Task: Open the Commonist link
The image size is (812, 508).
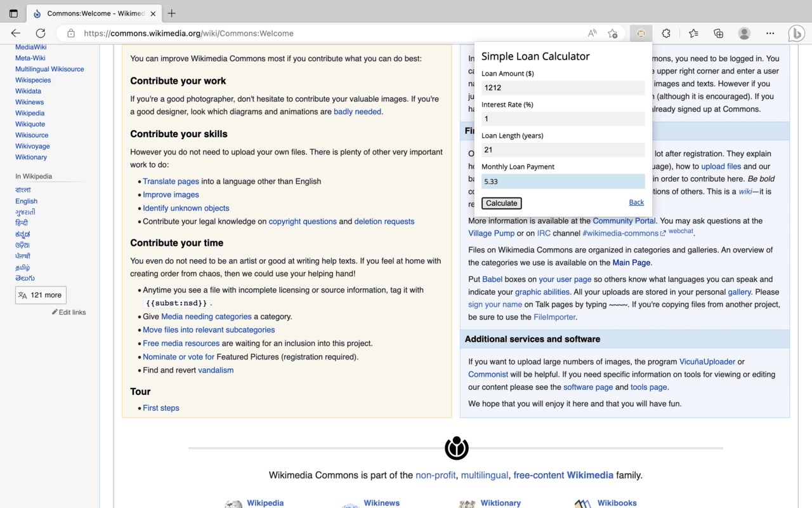Action: pyautogui.click(x=488, y=375)
